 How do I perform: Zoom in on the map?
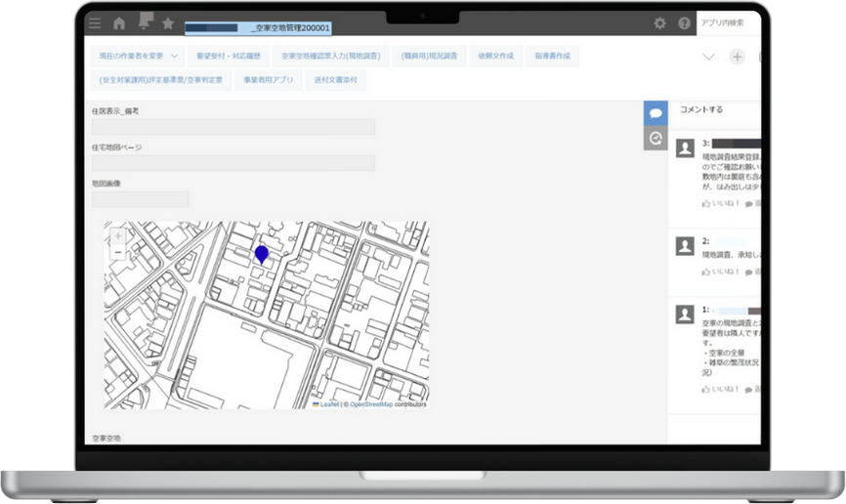[118, 236]
